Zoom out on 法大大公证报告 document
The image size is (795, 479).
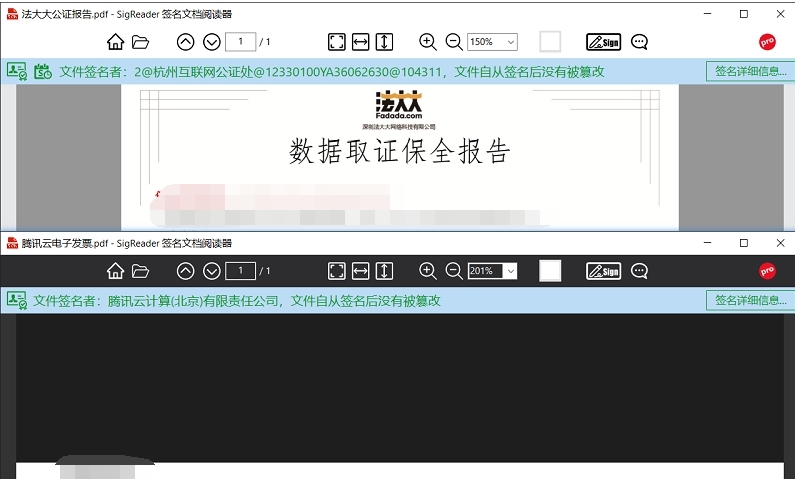(454, 42)
